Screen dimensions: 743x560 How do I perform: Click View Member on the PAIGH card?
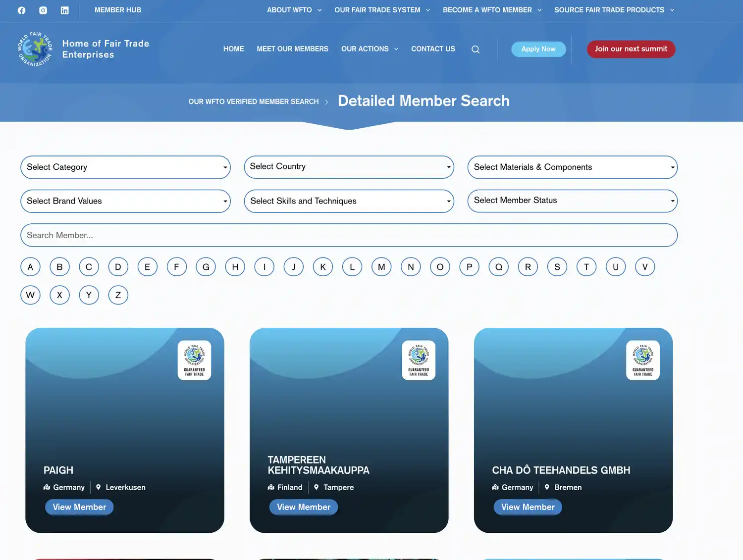79,507
